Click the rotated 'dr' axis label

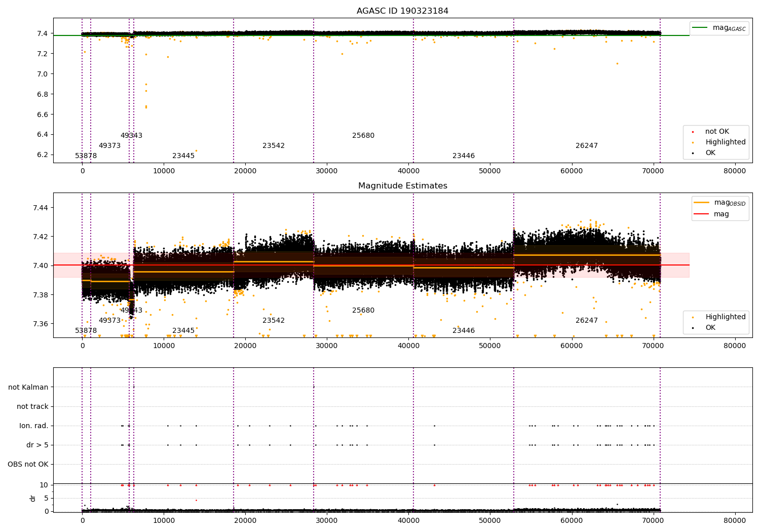(33, 498)
